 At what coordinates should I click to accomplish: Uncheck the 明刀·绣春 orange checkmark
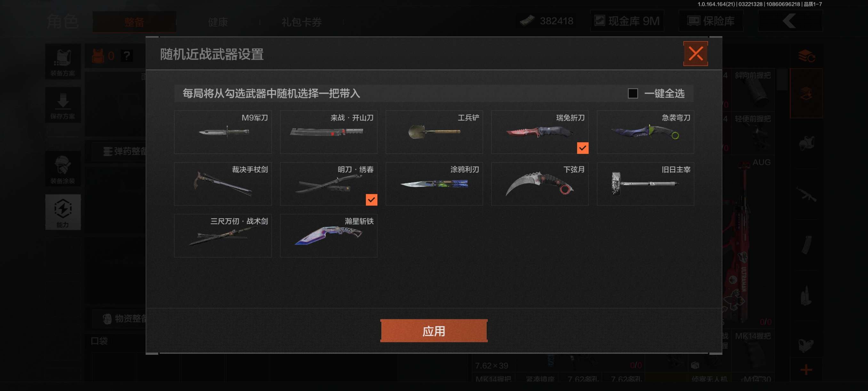click(x=371, y=200)
